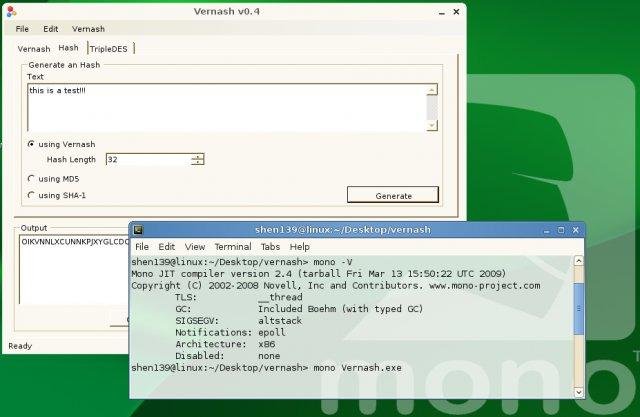Open the terminal Help menu
This screenshot has height=417, width=640.
coord(300,247)
